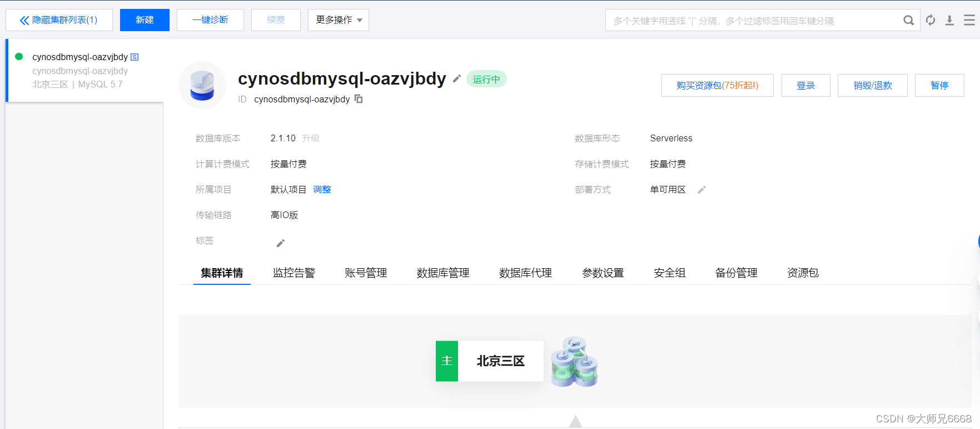Click 调整 link next to 默认项目
Image resolution: width=980 pixels, height=429 pixels.
point(322,189)
